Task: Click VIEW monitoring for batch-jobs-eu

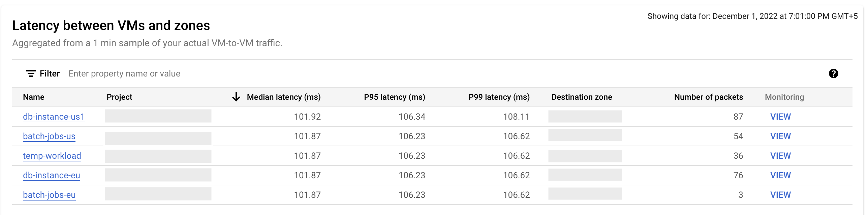Action: pos(780,195)
